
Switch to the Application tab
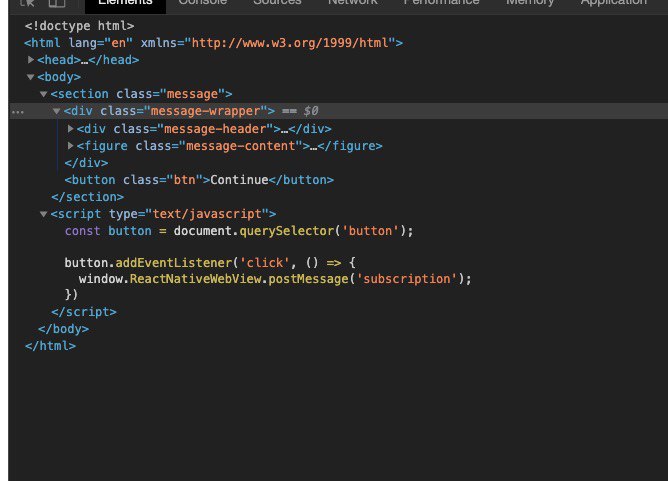coord(614,3)
